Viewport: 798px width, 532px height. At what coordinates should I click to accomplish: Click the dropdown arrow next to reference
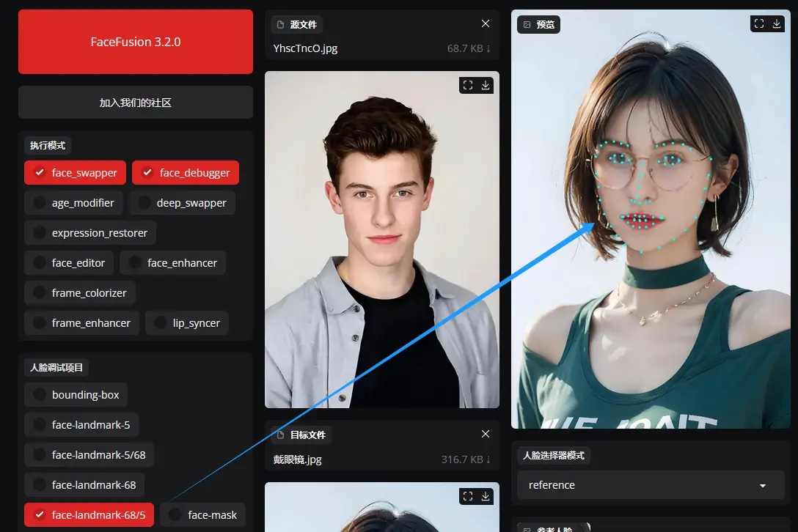tap(763, 486)
